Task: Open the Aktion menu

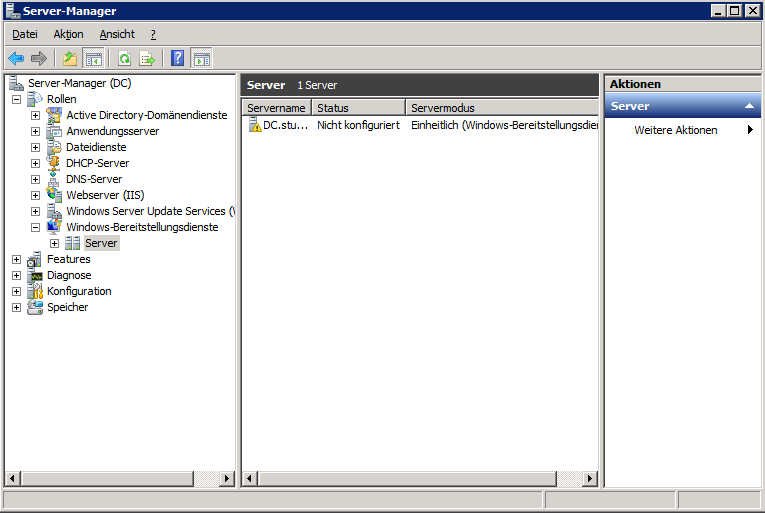Action: pyautogui.click(x=68, y=34)
